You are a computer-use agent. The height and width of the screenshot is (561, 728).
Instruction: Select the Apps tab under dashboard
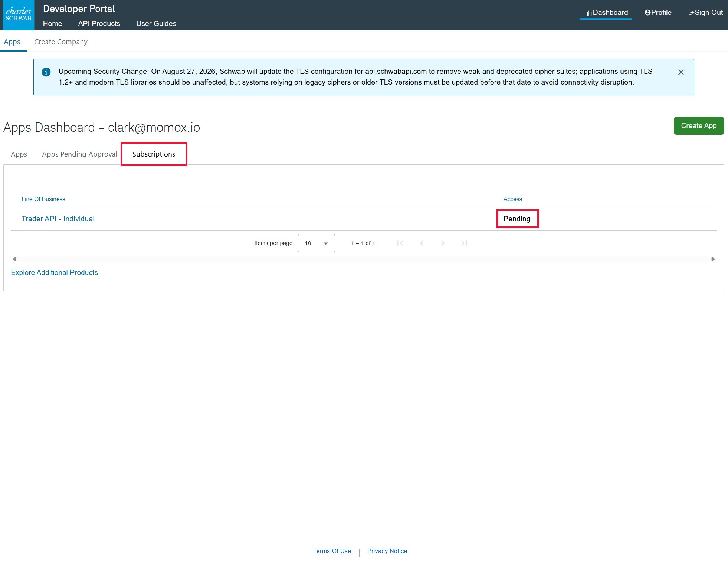coord(19,154)
